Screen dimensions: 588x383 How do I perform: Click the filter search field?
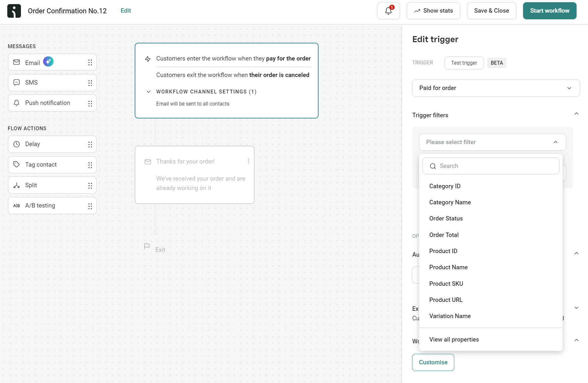click(491, 166)
